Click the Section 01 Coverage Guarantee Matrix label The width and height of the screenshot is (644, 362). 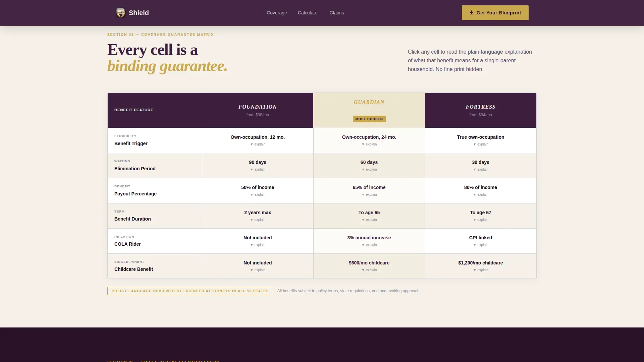[160, 35]
